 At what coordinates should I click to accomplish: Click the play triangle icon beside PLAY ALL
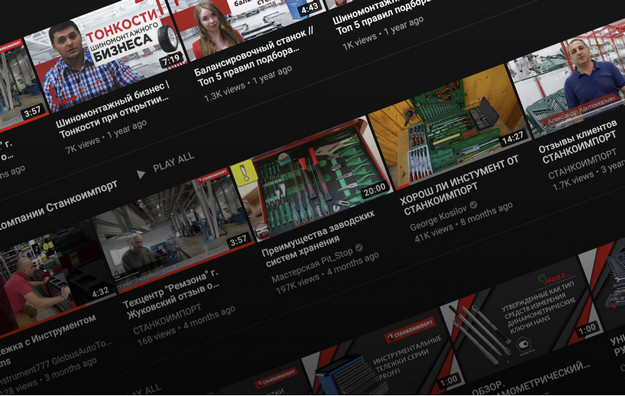141,174
